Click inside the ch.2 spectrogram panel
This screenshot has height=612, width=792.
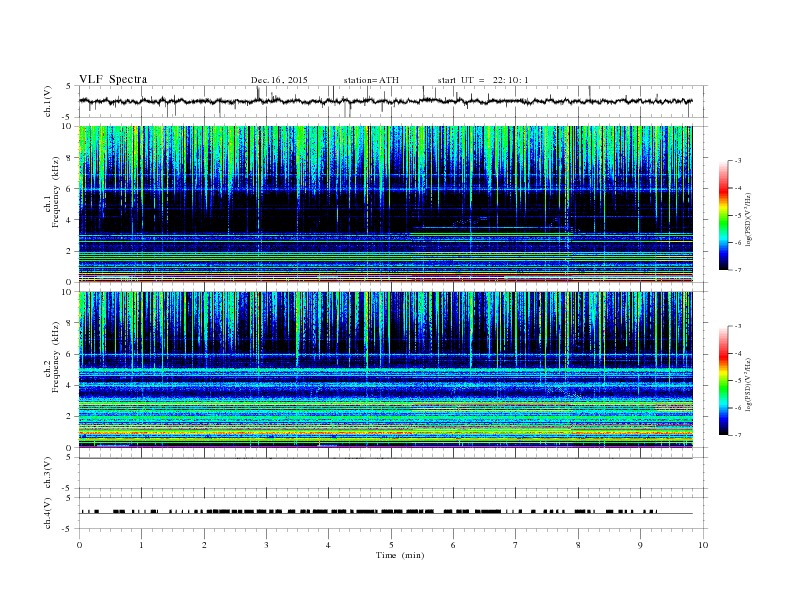[x=385, y=369]
